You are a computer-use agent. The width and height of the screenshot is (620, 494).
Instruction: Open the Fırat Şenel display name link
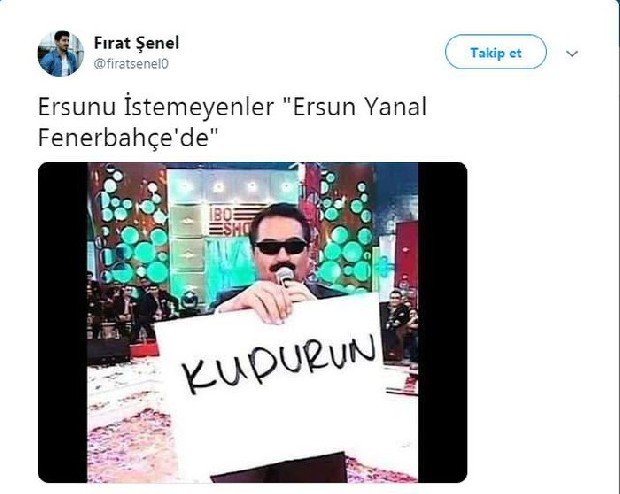coord(136,43)
